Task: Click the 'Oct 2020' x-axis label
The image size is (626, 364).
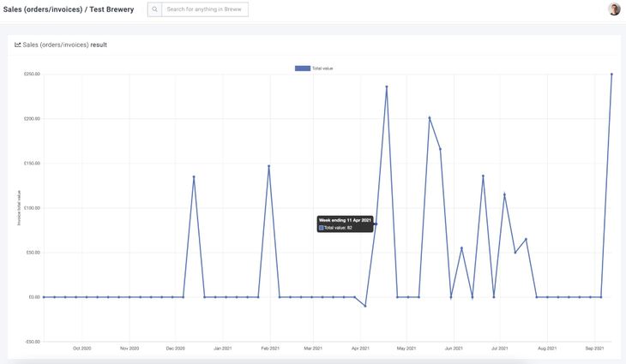Action: (x=82, y=349)
